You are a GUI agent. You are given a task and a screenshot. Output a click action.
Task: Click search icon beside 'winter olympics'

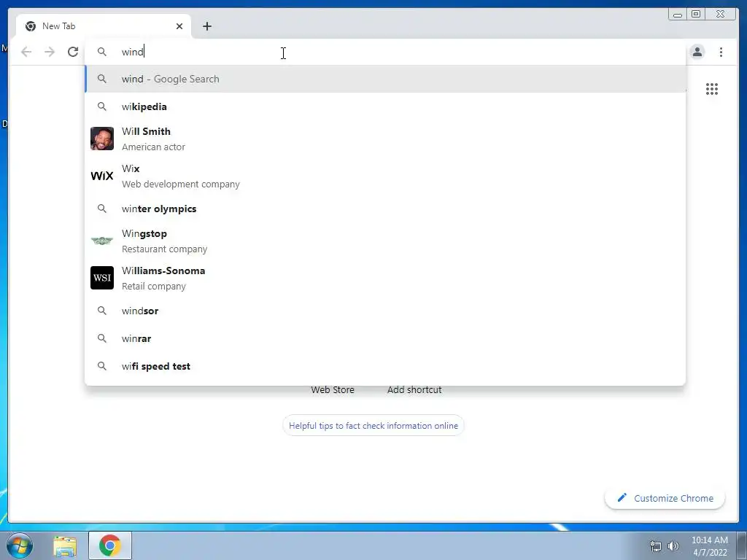click(102, 209)
